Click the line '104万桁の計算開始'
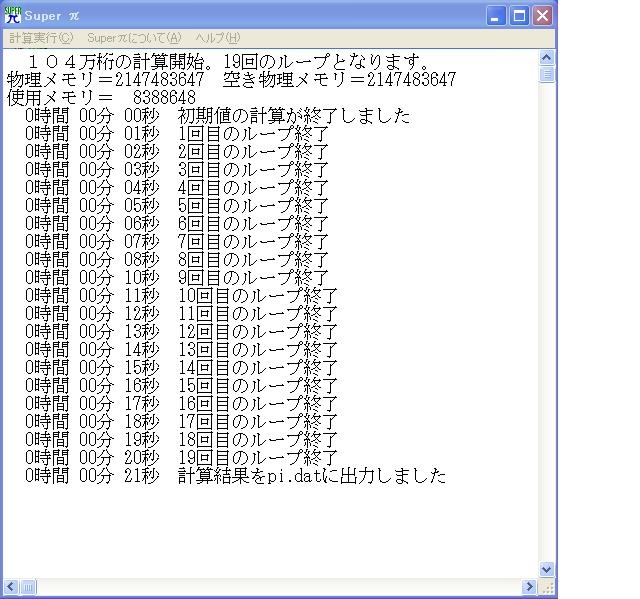The width and height of the screenshot is (640, 599). (227, 62)
